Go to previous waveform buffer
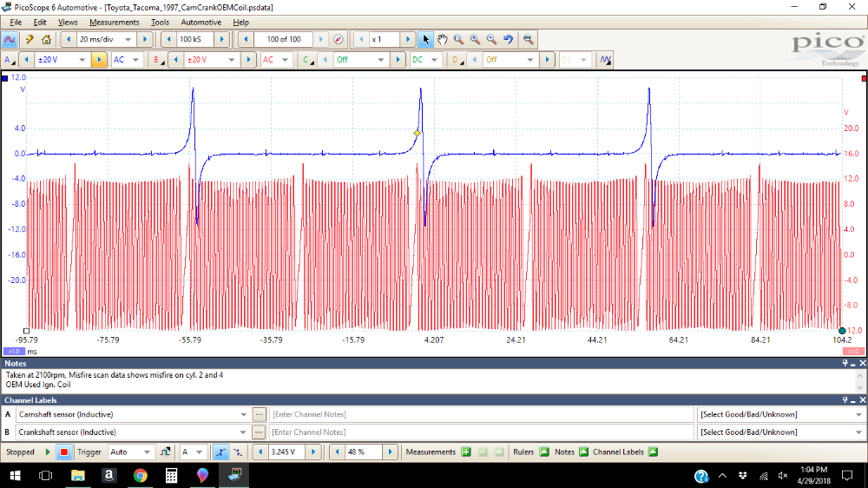Screen dimensions: 868x488 246,39
